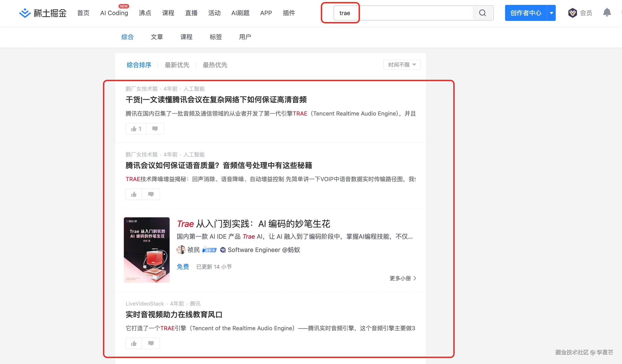
Task: Click the 稀土掘金 logo
Action: (42, 13)
